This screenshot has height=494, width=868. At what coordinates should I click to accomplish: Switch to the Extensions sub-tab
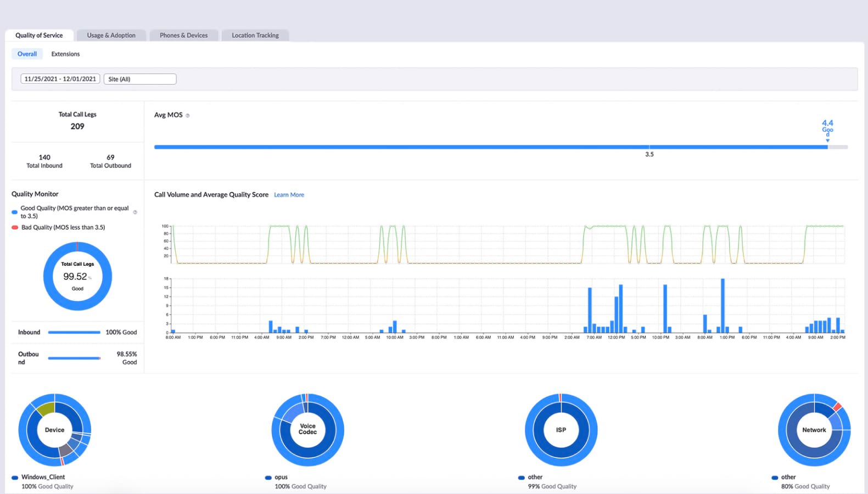click(x=65, y=54)
